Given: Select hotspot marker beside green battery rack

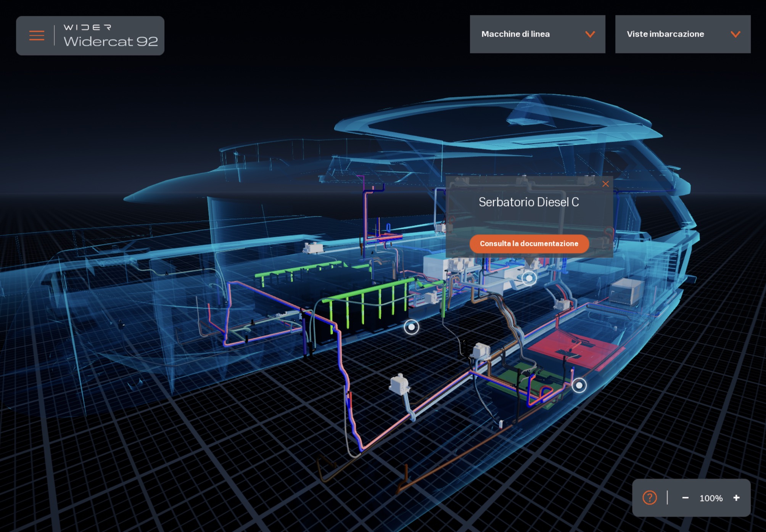Looking at the screenshot, I should point(411,327).
